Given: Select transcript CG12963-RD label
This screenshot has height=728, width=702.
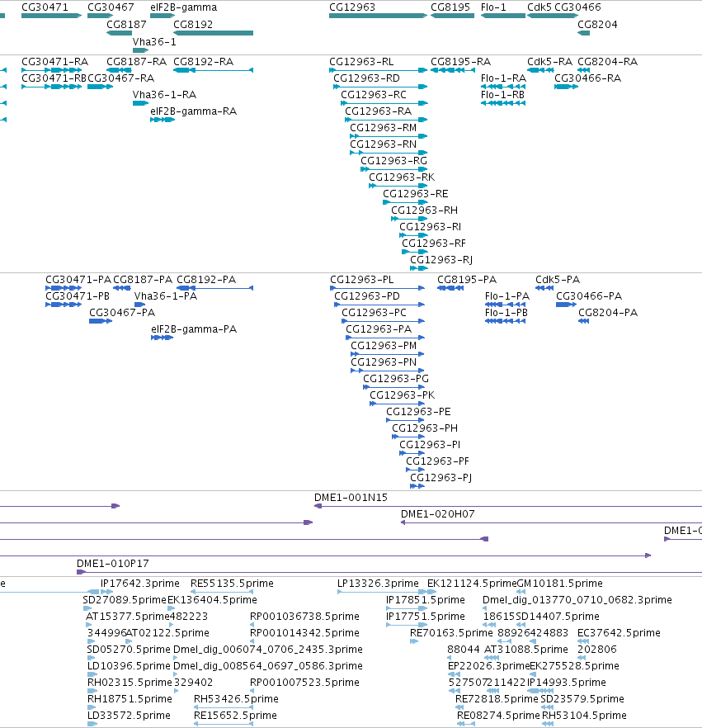Looking at the screenshot, I should point(366,78).
